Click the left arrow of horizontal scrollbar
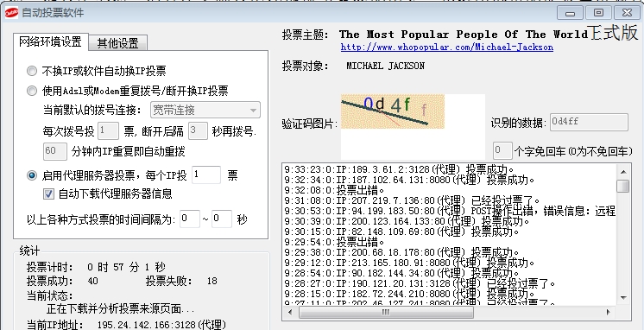Screen dimensions: 644x330 click(290, 313)
